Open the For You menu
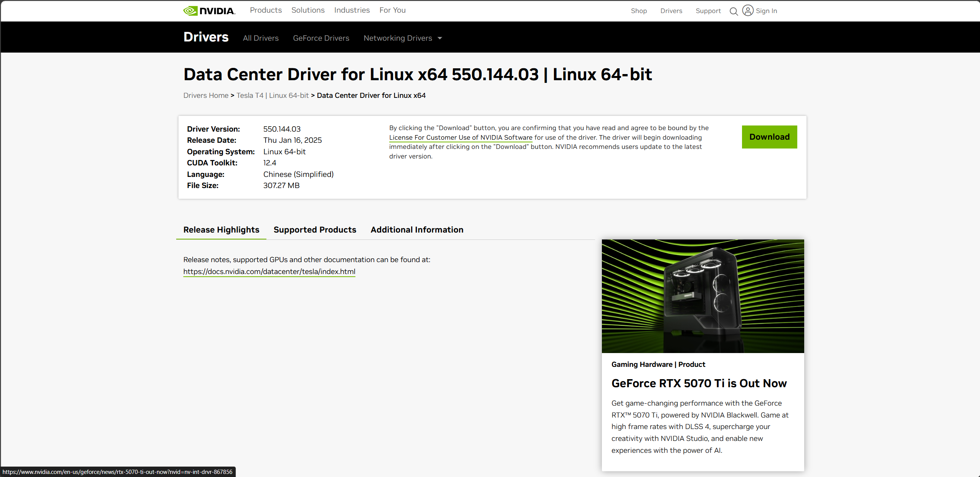Screen dimensions: 980x477 click(392, 10)
